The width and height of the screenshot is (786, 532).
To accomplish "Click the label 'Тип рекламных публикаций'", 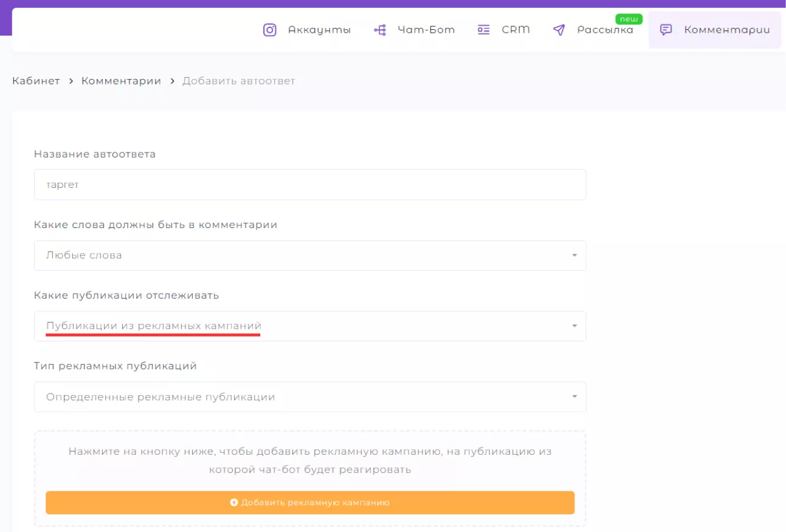I will (115, 366).
